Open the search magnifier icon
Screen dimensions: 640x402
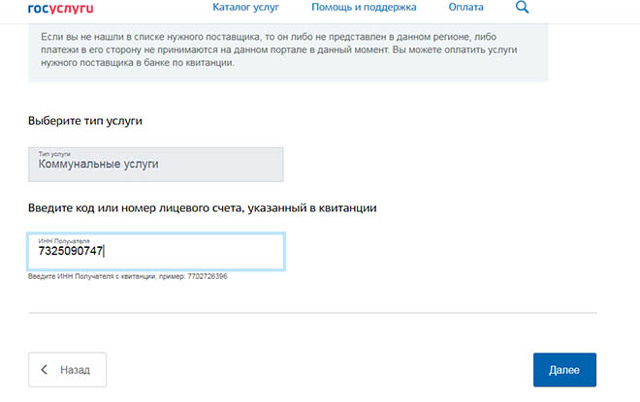coord(522,8)
